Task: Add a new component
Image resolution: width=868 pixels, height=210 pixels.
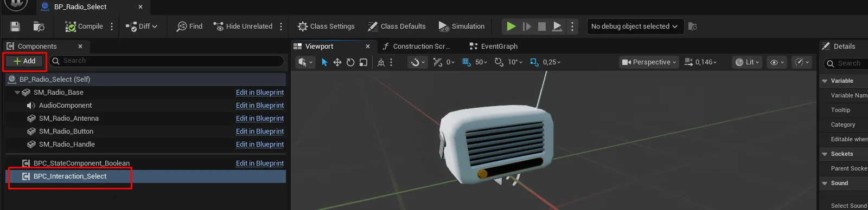Action: click(x=25, y=61)
